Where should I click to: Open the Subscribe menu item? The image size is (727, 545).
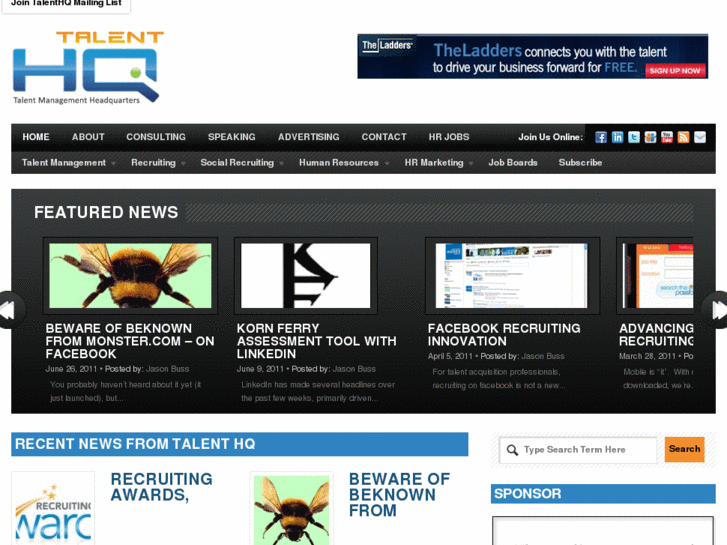(x=580, y=163)
